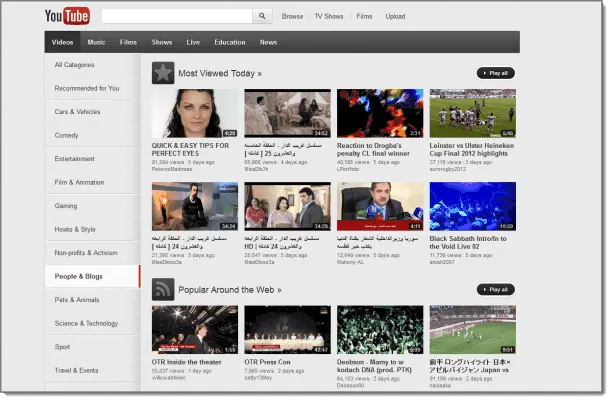This screenshot has width=610, height=400.
Task: Open the Browse link in header
Action: click(292, 17)
